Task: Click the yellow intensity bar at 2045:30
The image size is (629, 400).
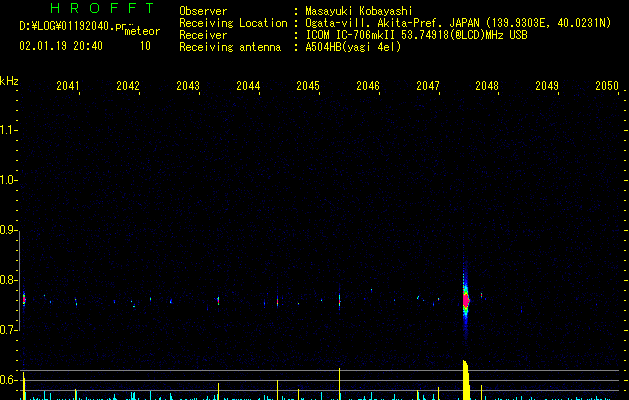Action: pos(339,384)
